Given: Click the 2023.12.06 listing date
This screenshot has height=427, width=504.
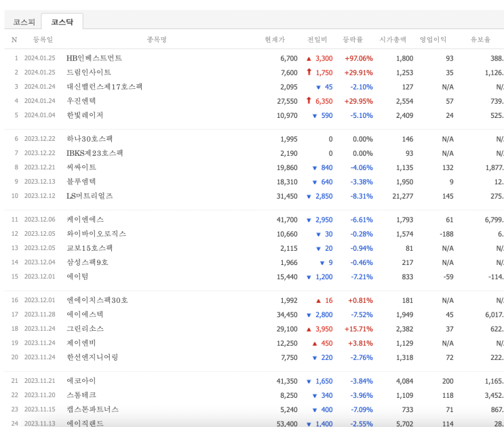Looking at the screenshot, I should pyautogui.click(x=39, y=220).
